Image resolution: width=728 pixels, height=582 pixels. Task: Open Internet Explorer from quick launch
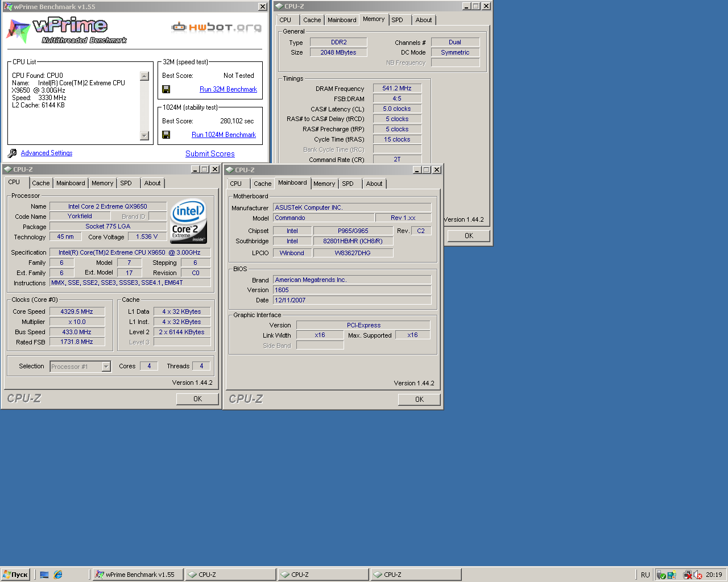58,575
